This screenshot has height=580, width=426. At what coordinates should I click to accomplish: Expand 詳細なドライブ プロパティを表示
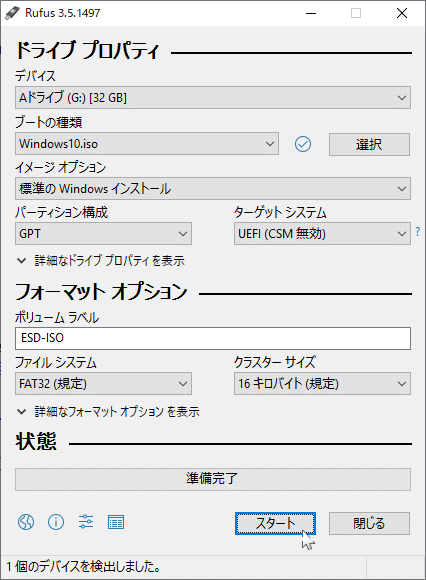[x=101, y=261]
